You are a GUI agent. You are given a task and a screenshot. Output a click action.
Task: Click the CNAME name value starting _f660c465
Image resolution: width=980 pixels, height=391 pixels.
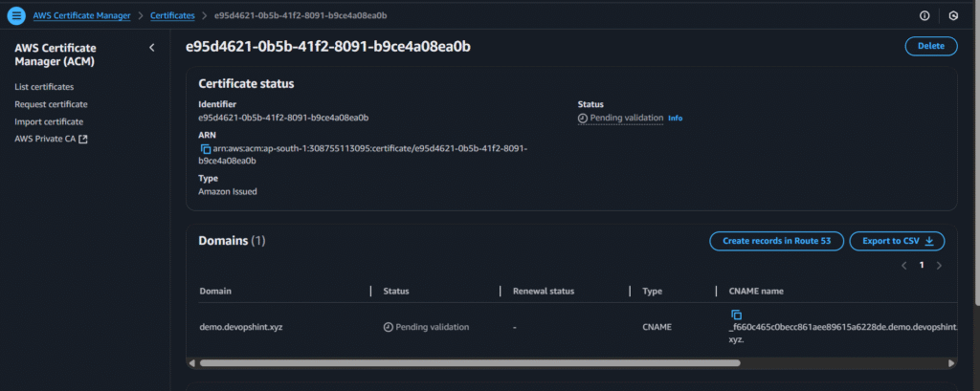pos(843,334)
